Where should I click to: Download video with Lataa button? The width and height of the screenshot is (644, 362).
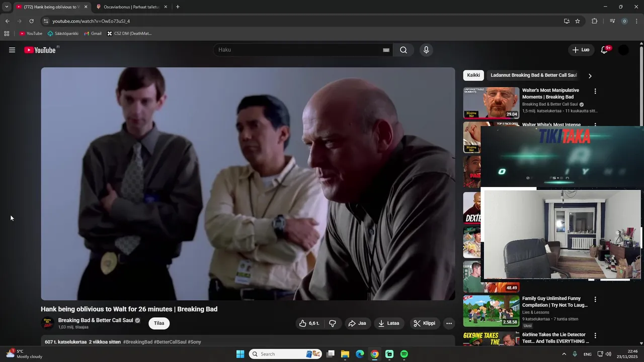click(389, 323)
